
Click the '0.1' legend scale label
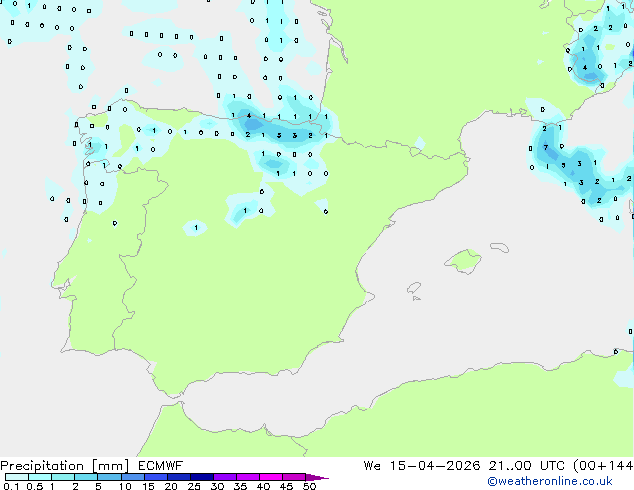[11, 486]
